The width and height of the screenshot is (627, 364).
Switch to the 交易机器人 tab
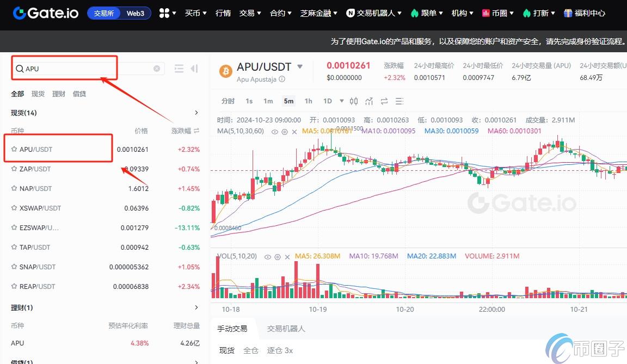(x=286, y=328)
